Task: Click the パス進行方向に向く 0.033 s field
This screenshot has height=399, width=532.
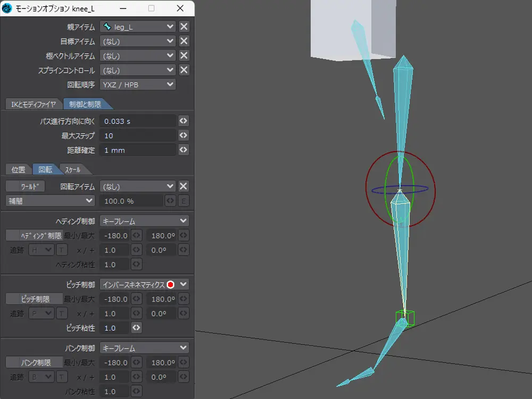Action: click(138, 121)
